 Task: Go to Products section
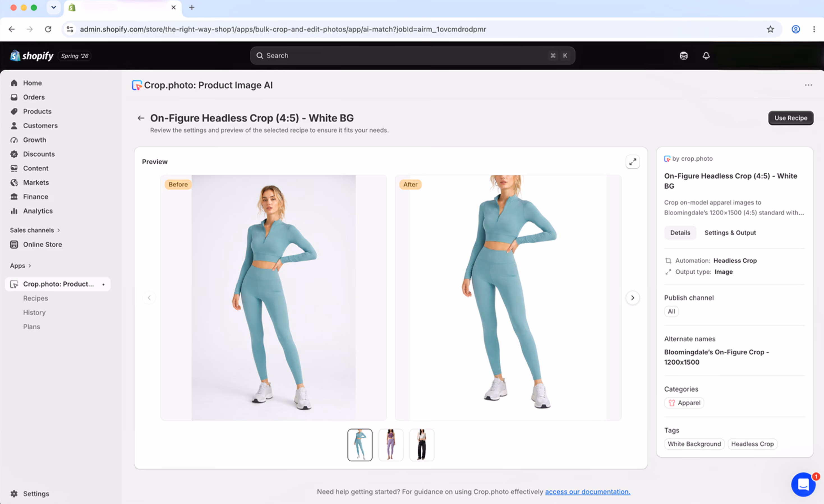(37, 111)
